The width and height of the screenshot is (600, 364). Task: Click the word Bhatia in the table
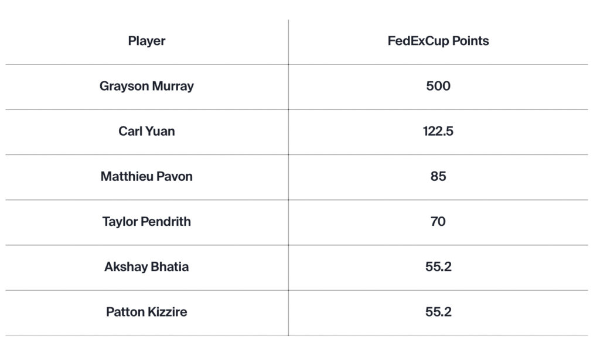coord(170,266)
